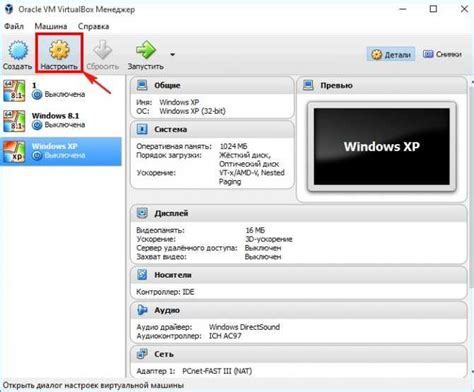Viewport: 474px width, 392px height.
Task: Start VM with the Запустить green arrow
Action: 146,50
